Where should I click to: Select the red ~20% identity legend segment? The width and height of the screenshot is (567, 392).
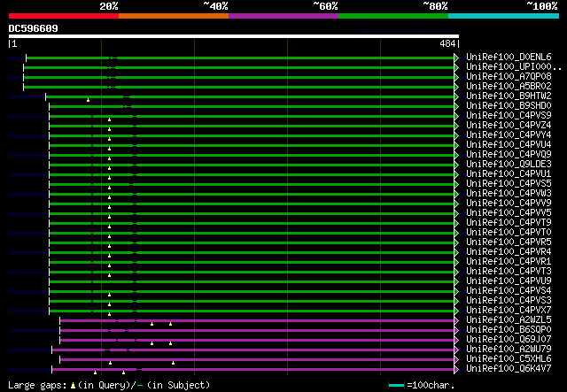coord(63,15)
